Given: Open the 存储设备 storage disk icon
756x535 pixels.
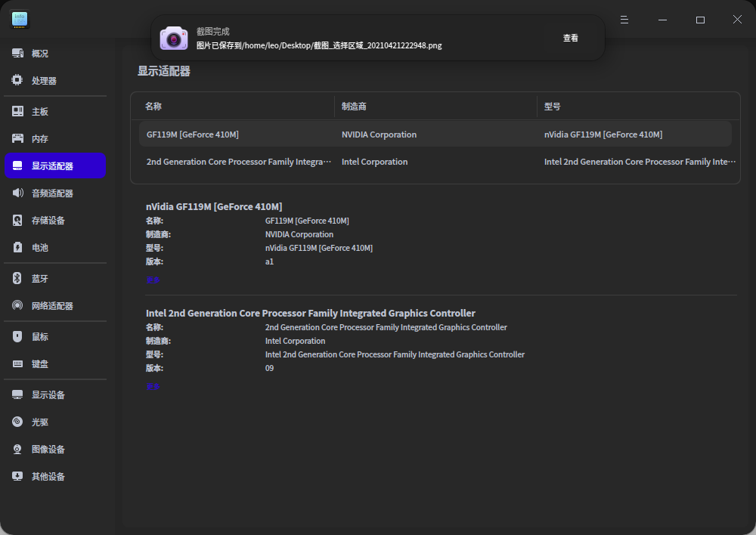Looking at the screenshot, I should 17,220.
